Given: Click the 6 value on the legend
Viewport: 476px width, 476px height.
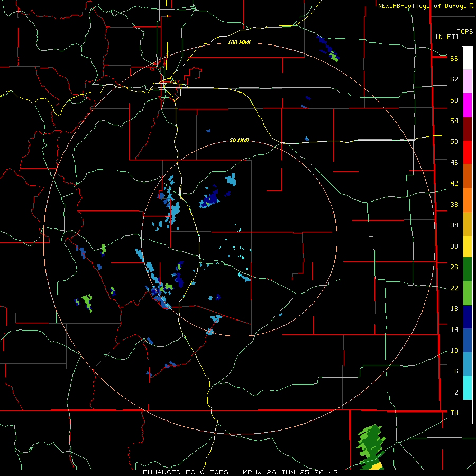Looking at the screenshot, I should (456, 371).
